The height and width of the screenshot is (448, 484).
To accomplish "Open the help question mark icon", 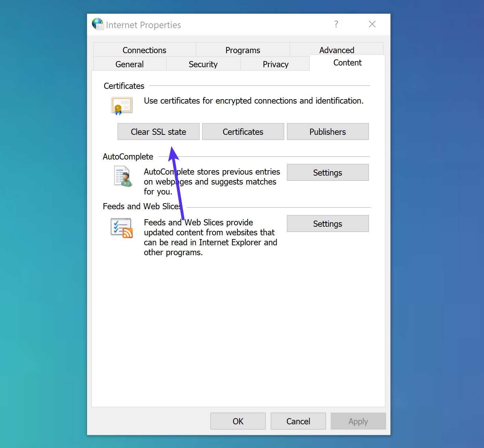I will click(x=336, y=24).
